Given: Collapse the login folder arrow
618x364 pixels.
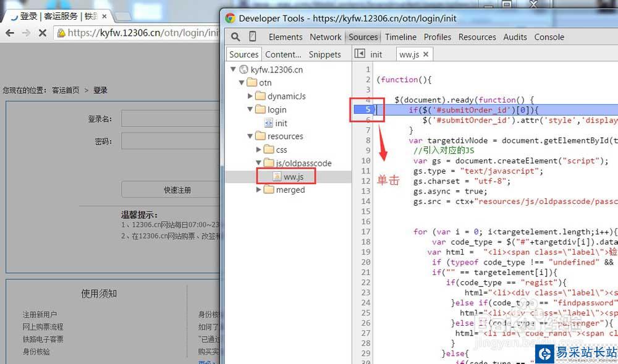Looking at the screenshot, I should [x=250, y=109].
